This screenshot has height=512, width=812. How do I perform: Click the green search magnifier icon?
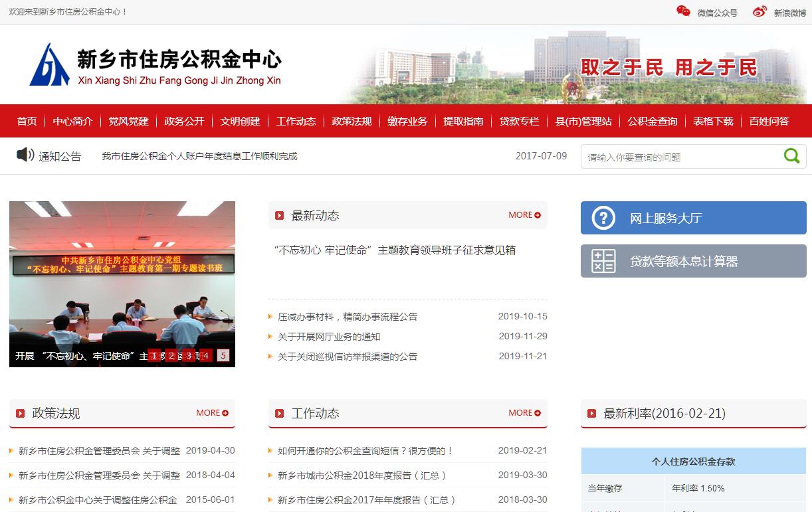pos(791,156)
